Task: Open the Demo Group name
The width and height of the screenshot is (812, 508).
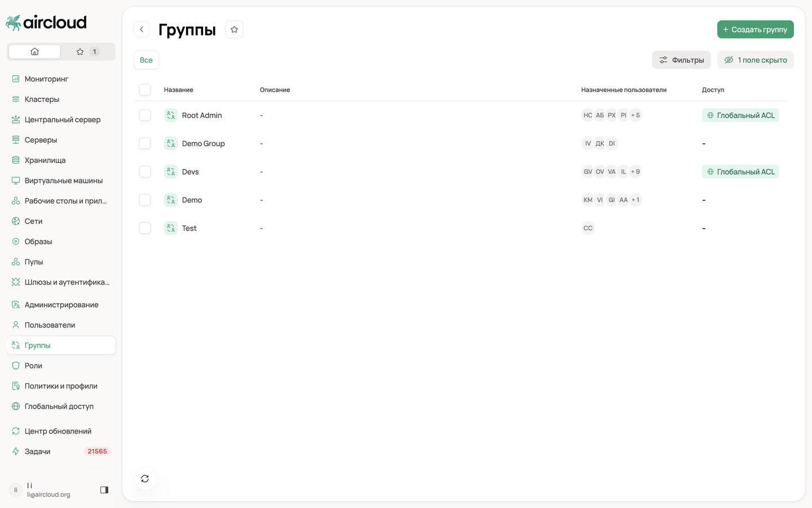Action: coord(204,143)
